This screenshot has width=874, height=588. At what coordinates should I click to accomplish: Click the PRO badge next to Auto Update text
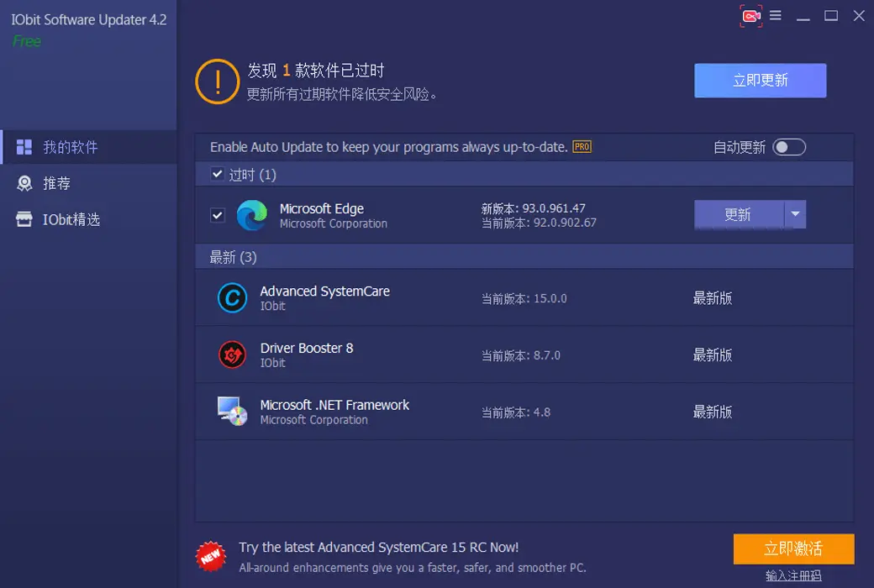(x=582, y=147)
